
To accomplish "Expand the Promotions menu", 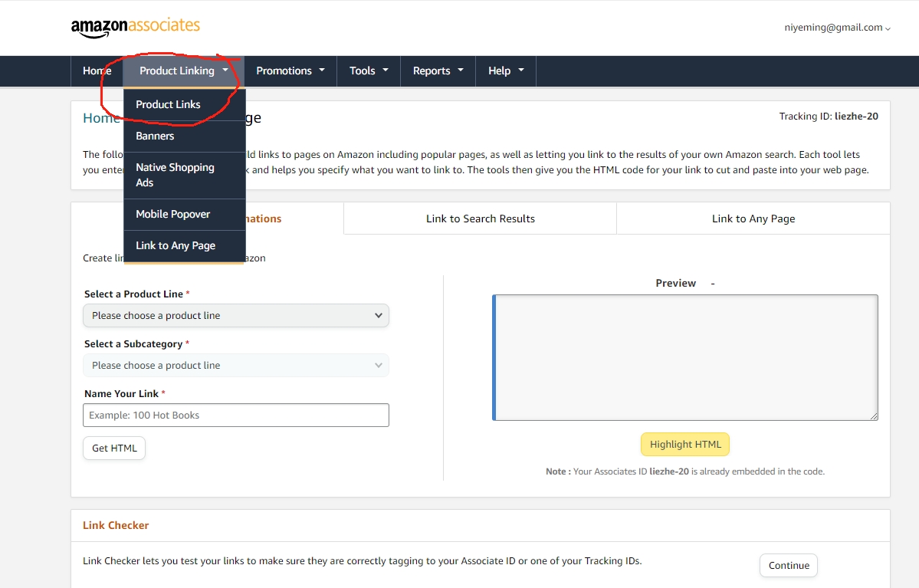I will tap(290, 71).
